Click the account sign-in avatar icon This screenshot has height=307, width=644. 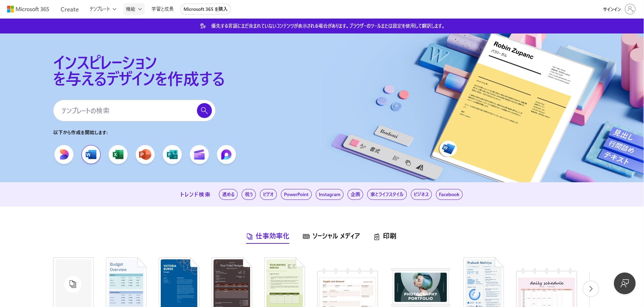pos(630,9)
